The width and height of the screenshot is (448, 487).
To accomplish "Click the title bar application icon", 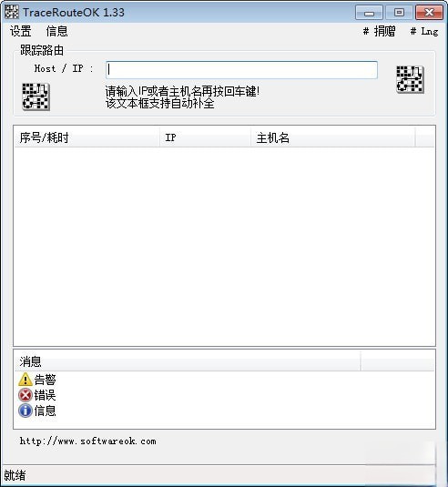I will pyautogui.click(x=12, y=13).
